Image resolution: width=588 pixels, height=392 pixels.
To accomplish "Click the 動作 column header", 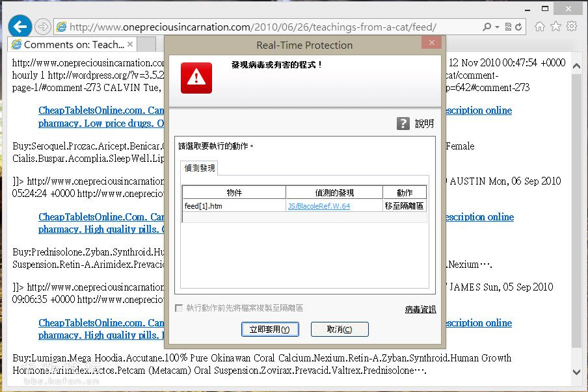I will click(x=405, y=192).
